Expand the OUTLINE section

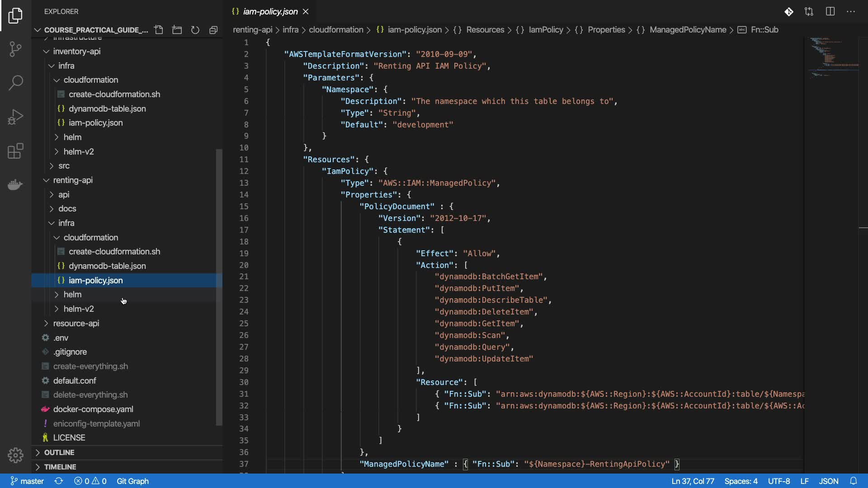coord(59,452)
